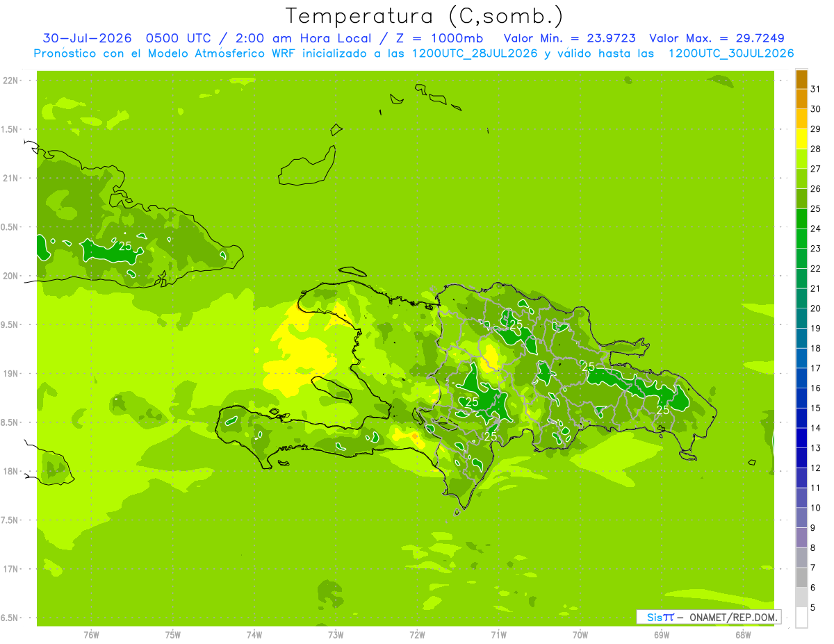
Task: Select the Valor Min. = 23.9723 readout
Action: [570, 38]
